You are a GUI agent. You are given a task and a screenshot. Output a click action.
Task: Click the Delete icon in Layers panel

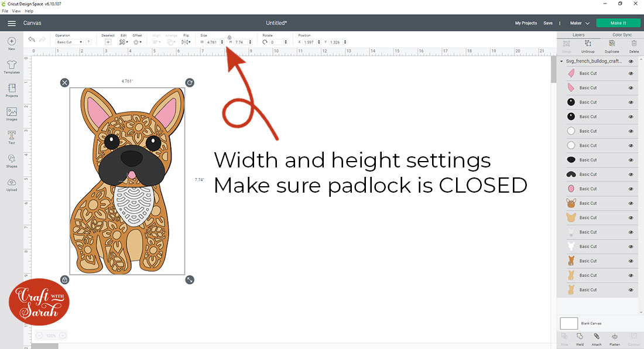tap(633, 43)
